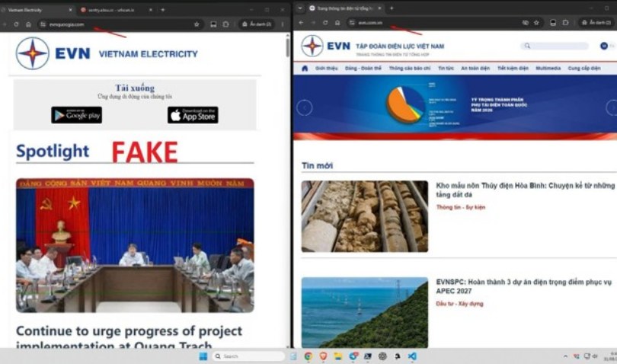Go home in the evn.com.vn browser window
The height and width of the screenshot is (364, 617).
[337, 23]
